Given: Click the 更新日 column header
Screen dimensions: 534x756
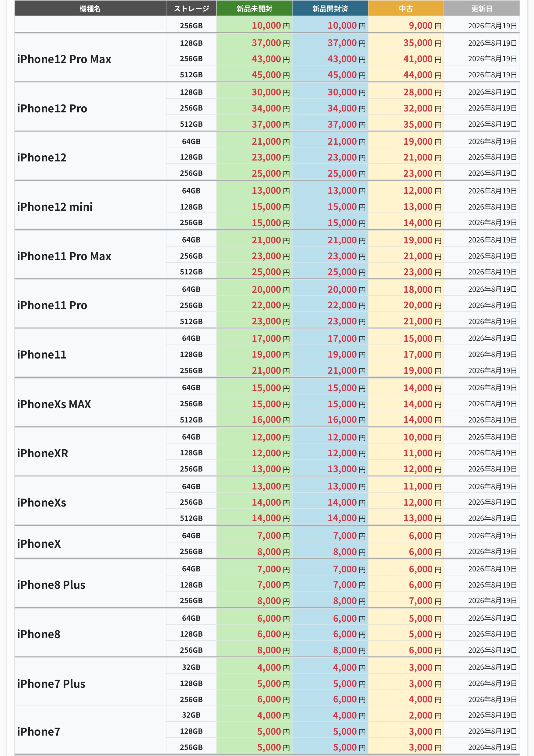Looking at the screenshot, I should pyautogui.click(x=482, y=9).
